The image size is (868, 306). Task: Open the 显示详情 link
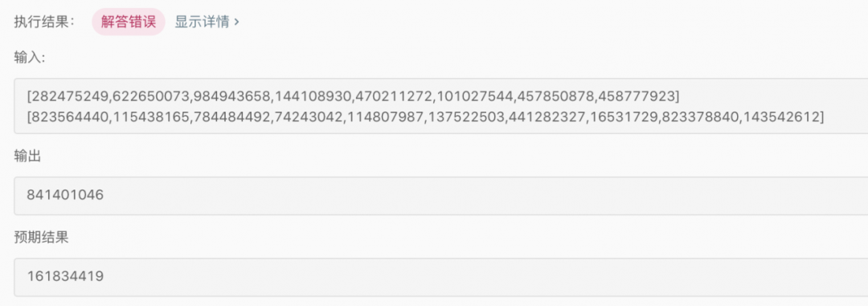pos(202,22)
